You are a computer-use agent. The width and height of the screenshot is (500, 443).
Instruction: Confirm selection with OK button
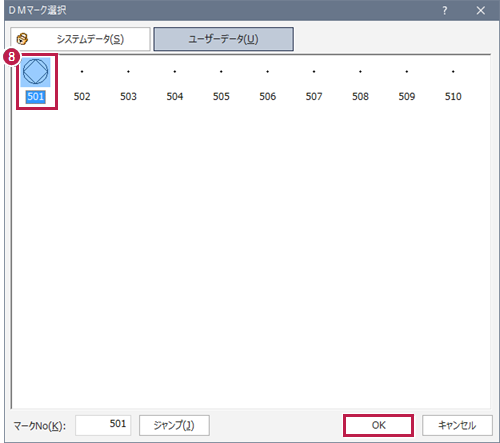378,425
